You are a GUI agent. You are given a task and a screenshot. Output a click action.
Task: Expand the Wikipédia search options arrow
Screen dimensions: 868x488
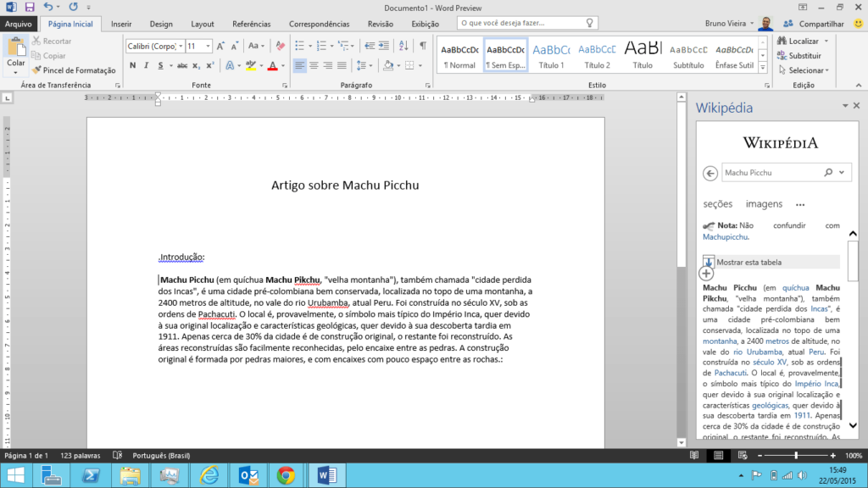(842, 173)
